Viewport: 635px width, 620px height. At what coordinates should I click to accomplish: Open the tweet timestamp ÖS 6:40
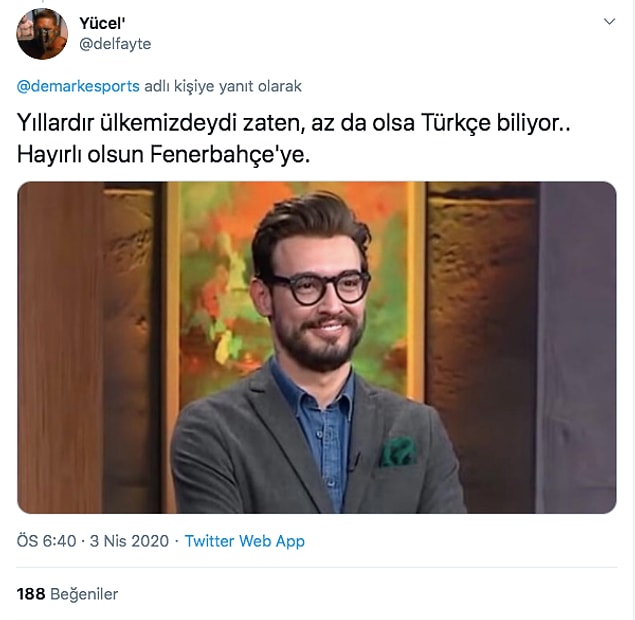pyautogui.click(x=46, y=541)
